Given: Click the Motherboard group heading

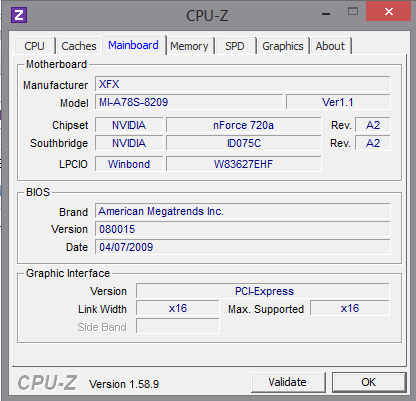Looking at the screenshot, I should coord(56,64).
